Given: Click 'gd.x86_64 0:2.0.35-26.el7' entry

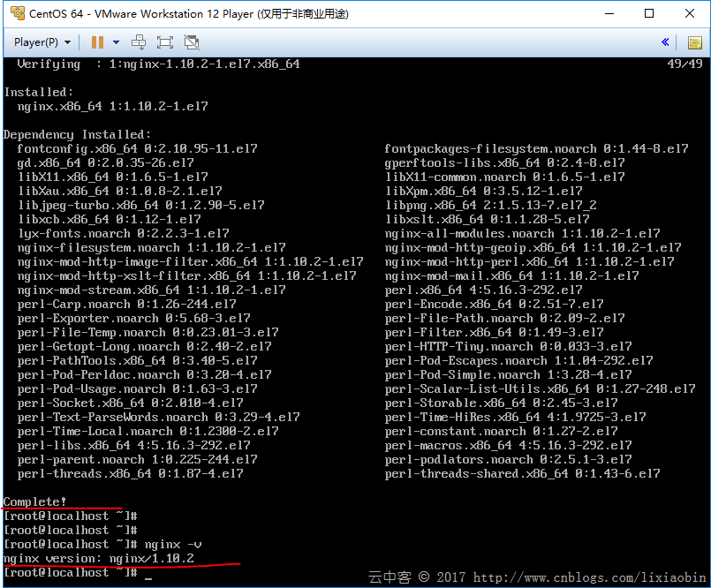Looking at the screenshot, I should tap(105, 162).
